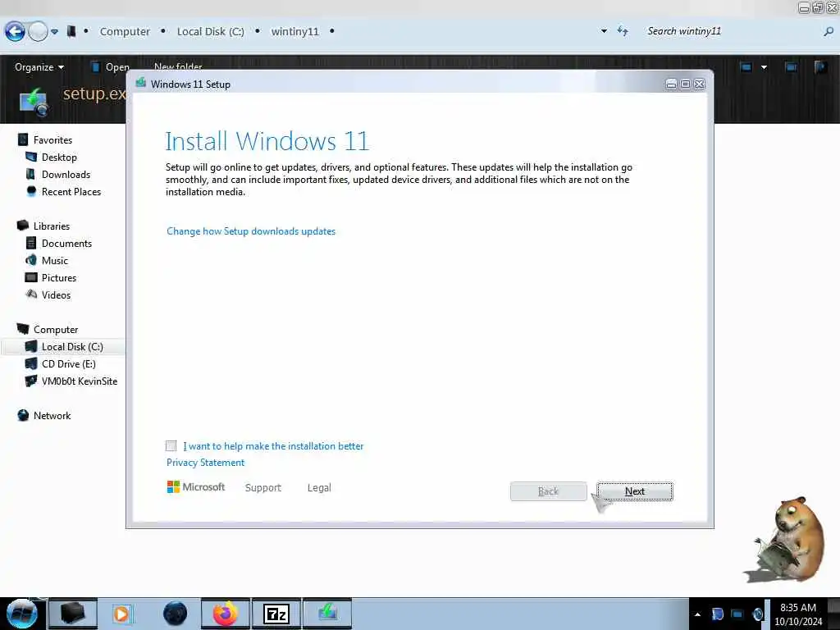The height and width of the screenshot is (630, 840).
Task: Open Music library in sidebar
Action: click(x=55, y=260)
